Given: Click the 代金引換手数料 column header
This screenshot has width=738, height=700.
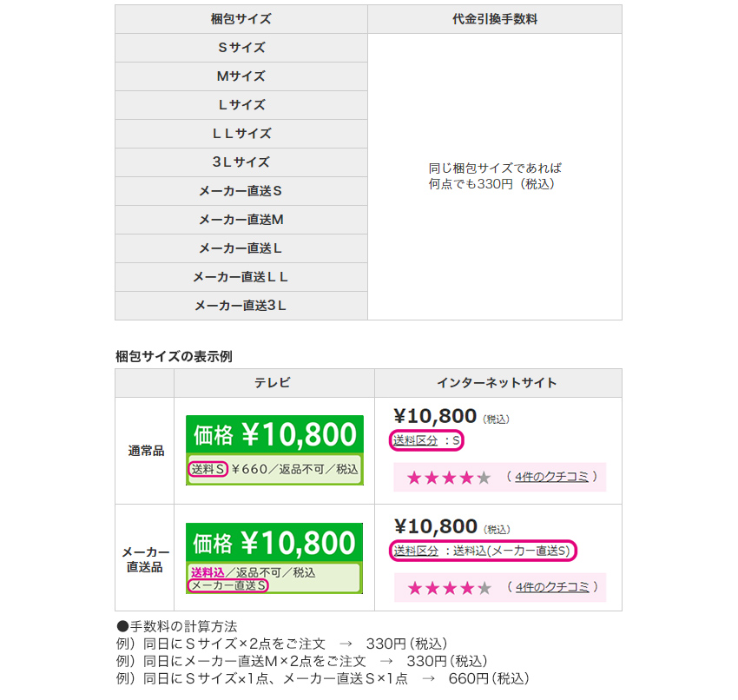Looking at the screenshot, I should 495,19.
